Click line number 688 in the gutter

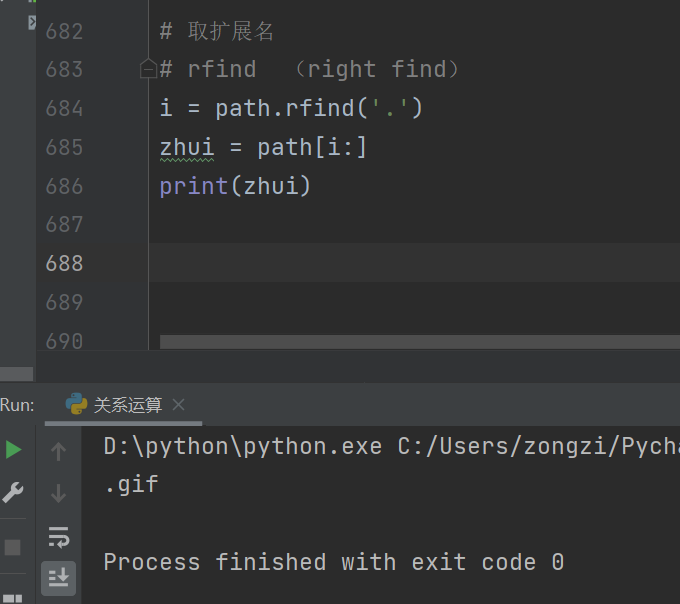(x=64, y=263)
